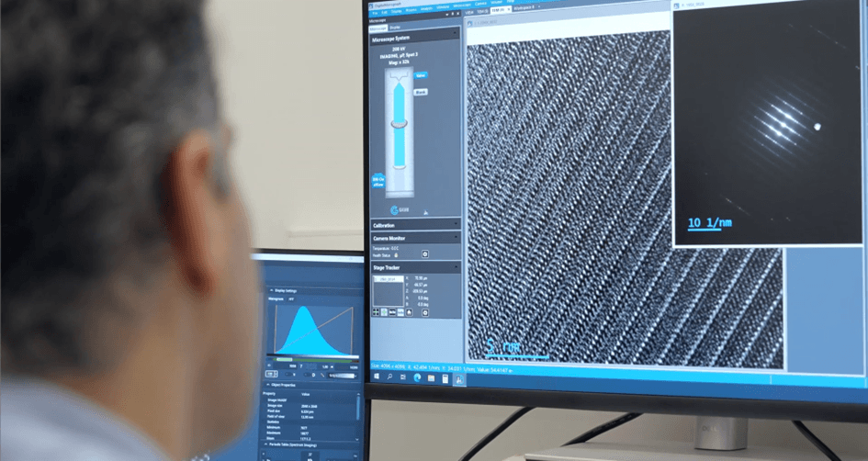
Task: Open the Process menu
Action: [411, 9]
